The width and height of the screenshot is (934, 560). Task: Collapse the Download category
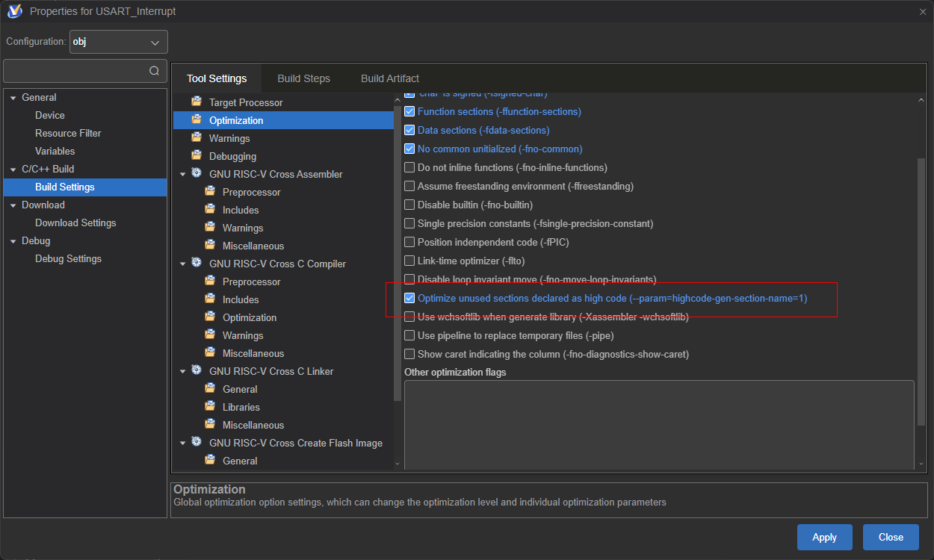13,205
